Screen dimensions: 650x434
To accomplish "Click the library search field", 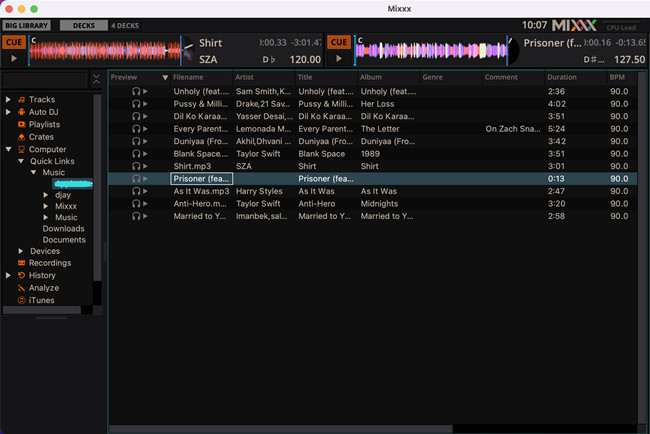I will [x=46, y=80].
